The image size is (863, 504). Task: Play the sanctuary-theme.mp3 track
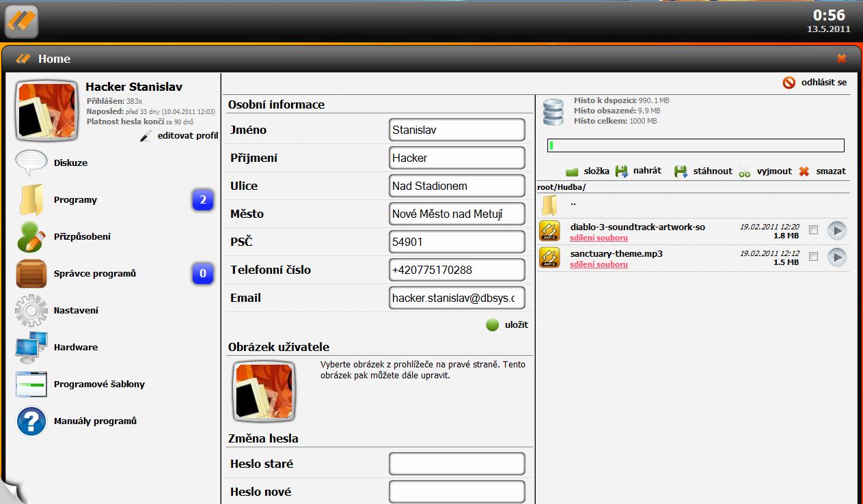837,257
